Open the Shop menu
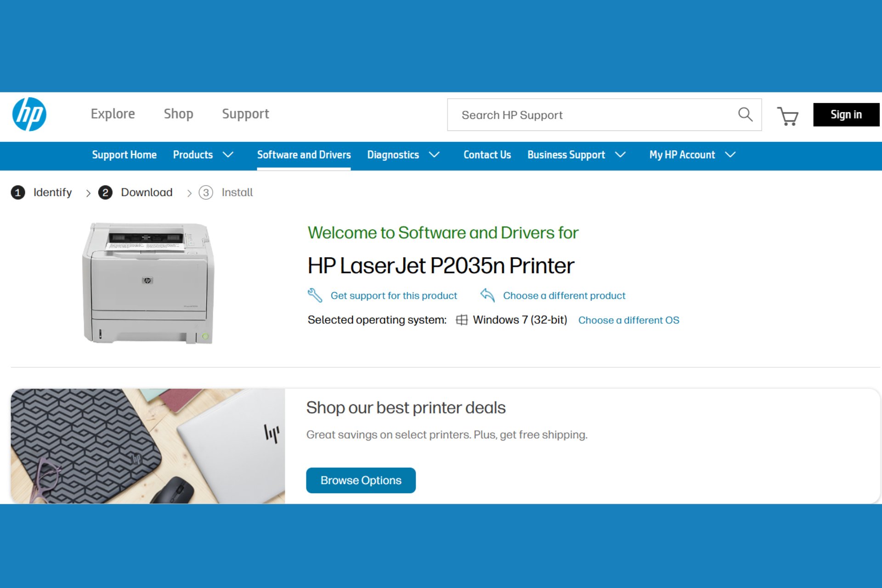This screenshot has height=588, width=882. click(x=178, y=114)
